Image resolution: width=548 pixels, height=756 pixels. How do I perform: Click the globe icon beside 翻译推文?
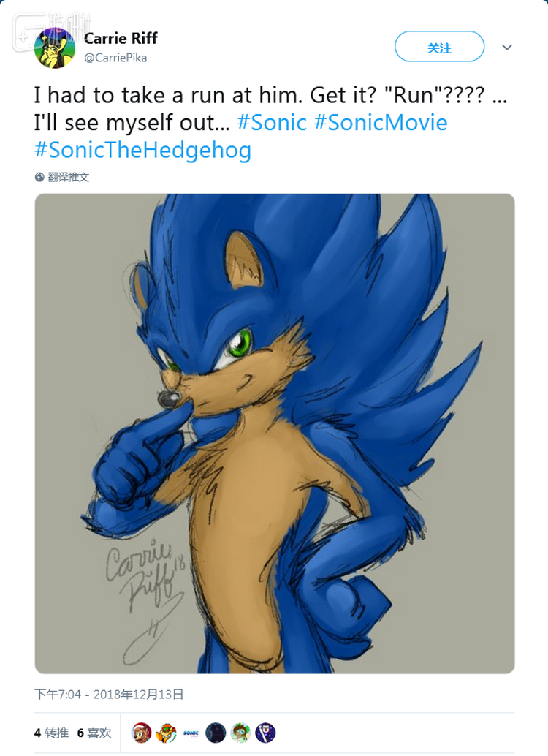(39, 177)
